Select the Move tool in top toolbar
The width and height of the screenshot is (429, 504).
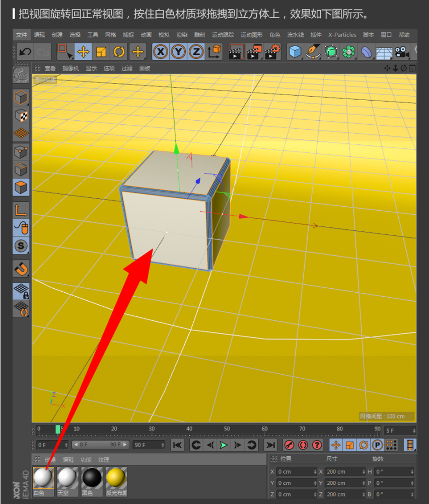pos(83,51)
